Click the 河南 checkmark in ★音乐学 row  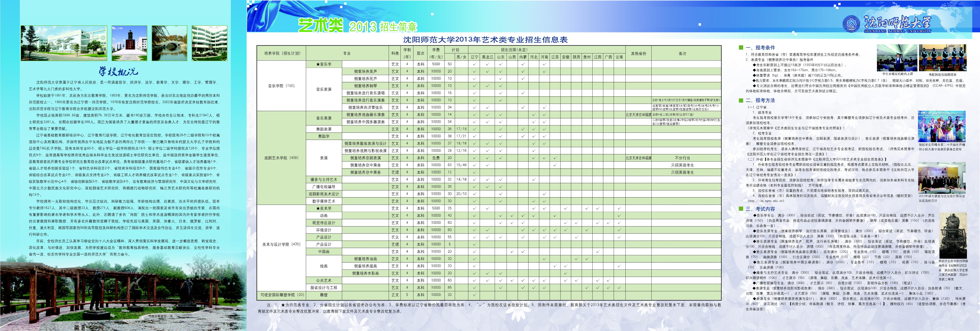point(544,64)
